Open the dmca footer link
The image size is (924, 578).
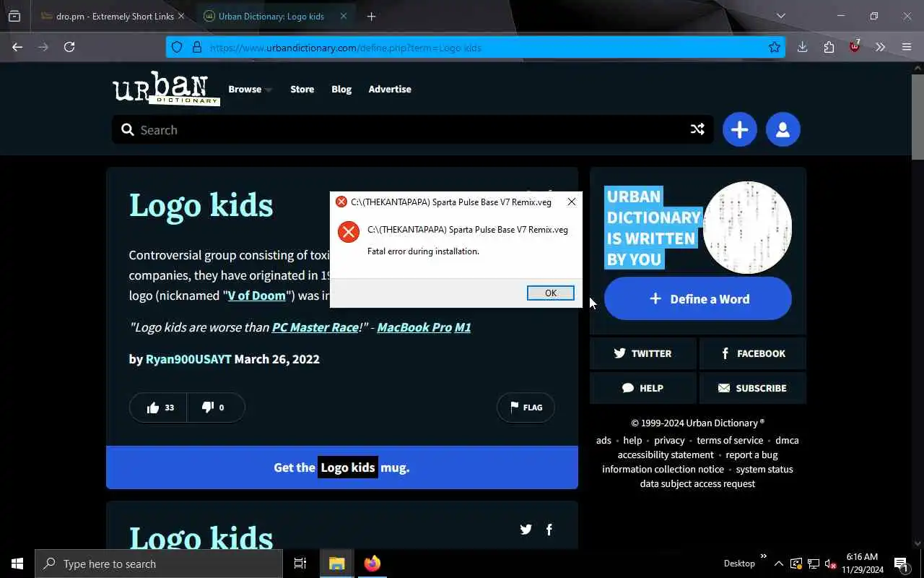coord(787,440)
